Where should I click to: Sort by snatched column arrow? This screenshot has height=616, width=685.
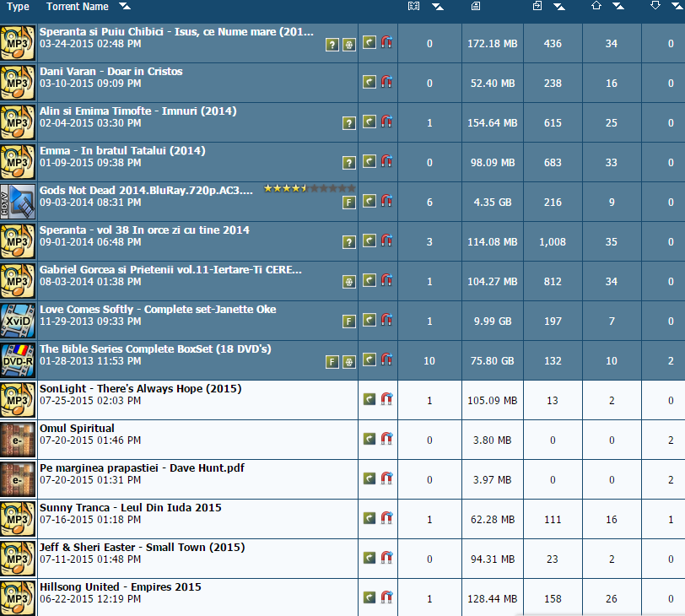tap(559, 6)
